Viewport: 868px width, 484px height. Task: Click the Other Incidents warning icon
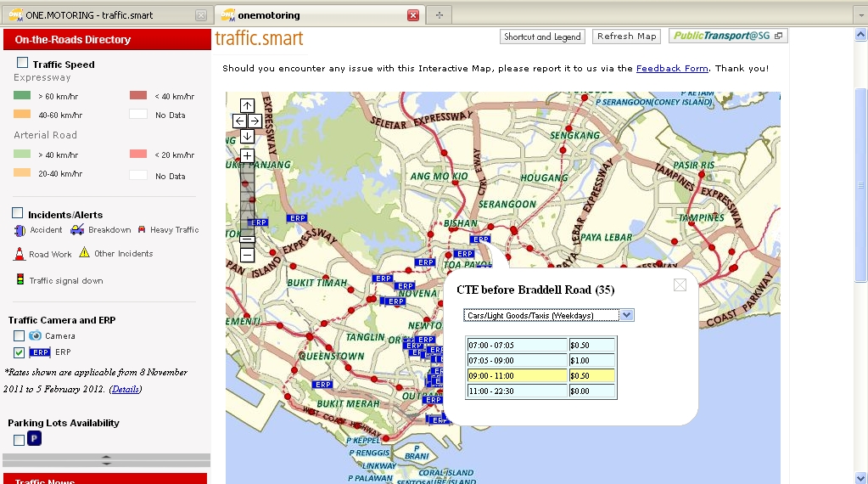(x=84, y=252)
